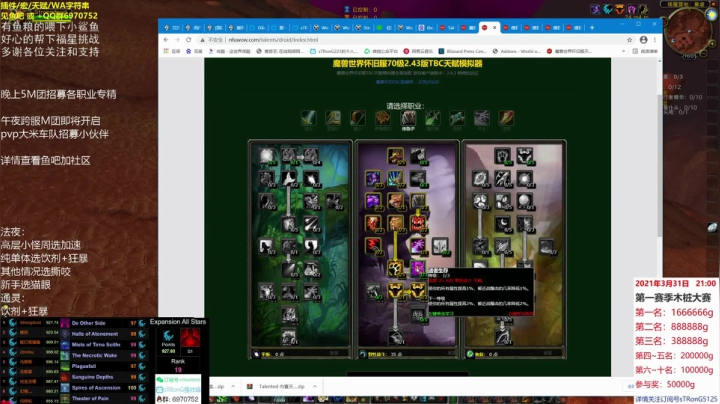Choose the Warrior class sword icon
Screen dimensions: 720x404
309,118
